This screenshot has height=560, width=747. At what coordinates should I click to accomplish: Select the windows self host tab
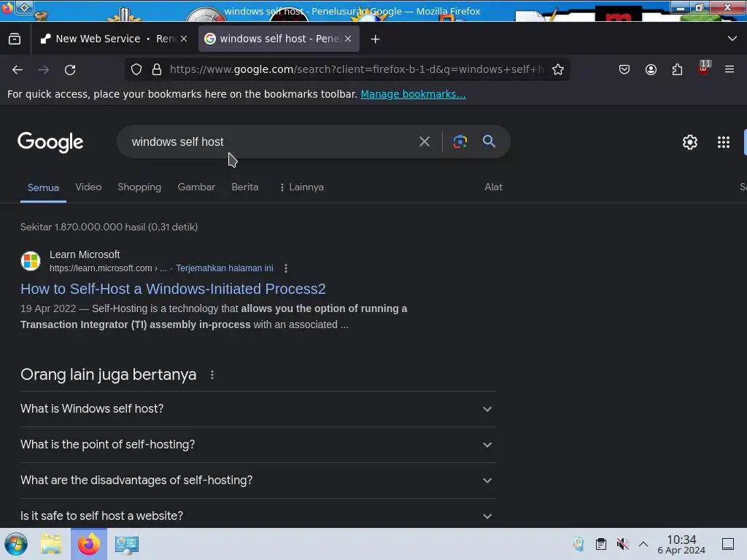[x=279, y=39]
